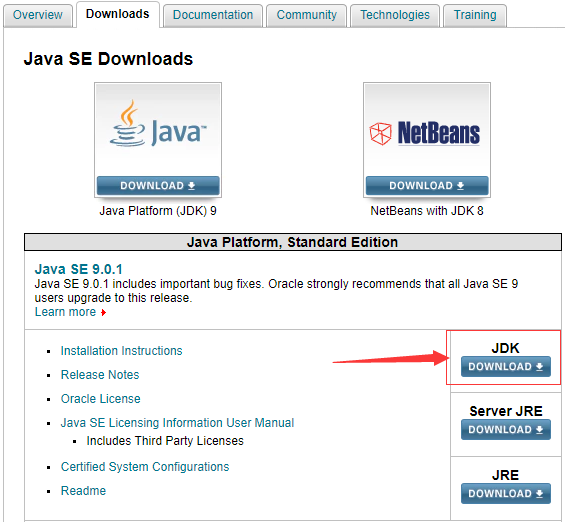The width and height of the screenshot is (565, 522).
Task: Open Java SE Licensing Information User Manual
Action: tap(177, 423)
